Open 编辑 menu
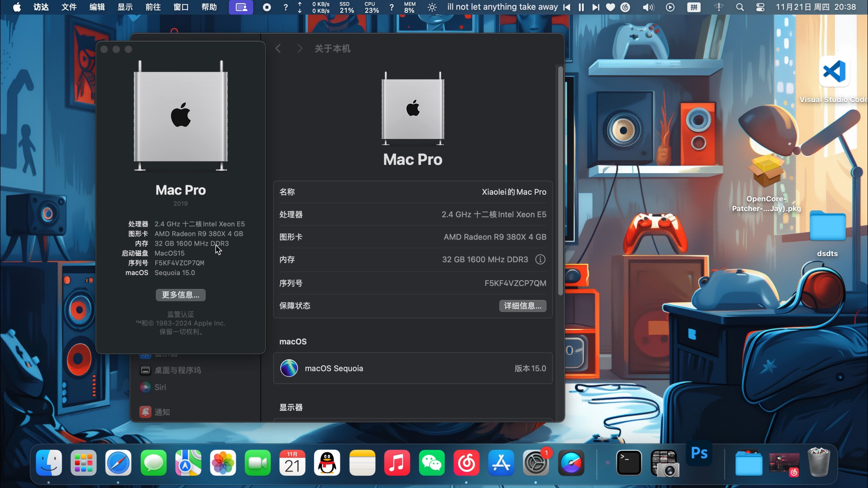This screenshot has width=868, height=488. point(97,7)
